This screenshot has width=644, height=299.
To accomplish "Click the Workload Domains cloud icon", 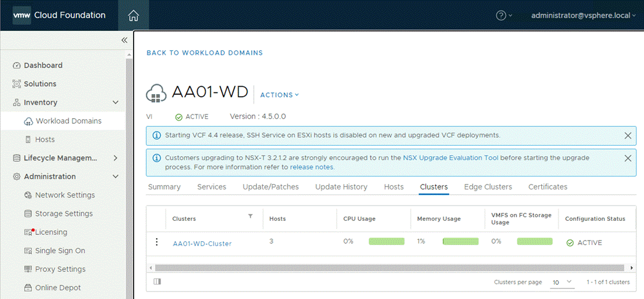I will tap(28, 121).
